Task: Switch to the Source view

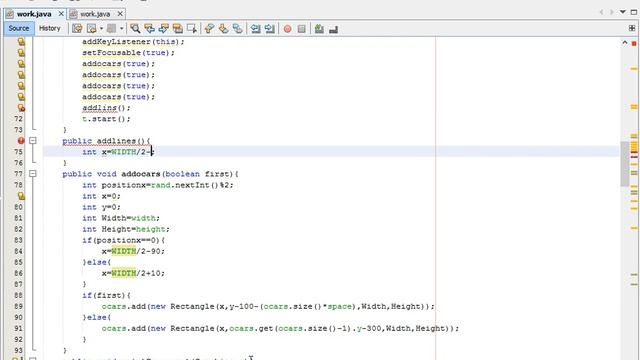Action: pos(19,28)
